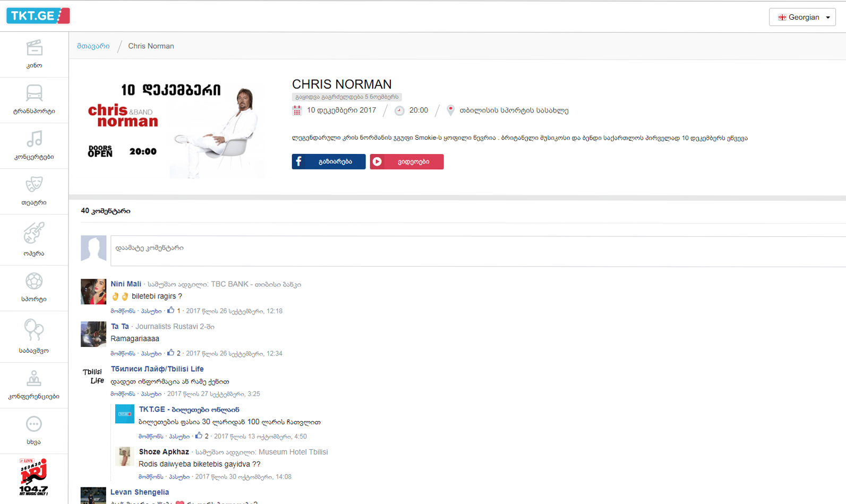The height and width of the screenshot is (504, 846).
Task: Click the 4:50 timestamp on TKT.GE's reply
Action: pos(260,437)
